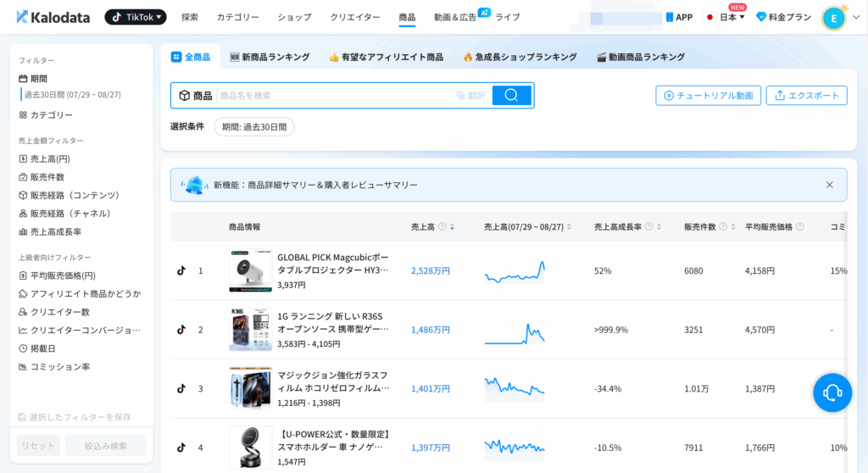Screen dimensions: 868x473
Task: Open the 日本 region dropdown
Action: tap(726, 17)
